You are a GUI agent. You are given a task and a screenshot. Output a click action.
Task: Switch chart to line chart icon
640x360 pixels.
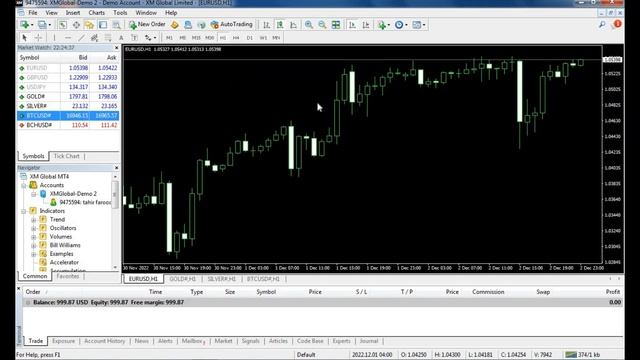click(x=293, y=25)
